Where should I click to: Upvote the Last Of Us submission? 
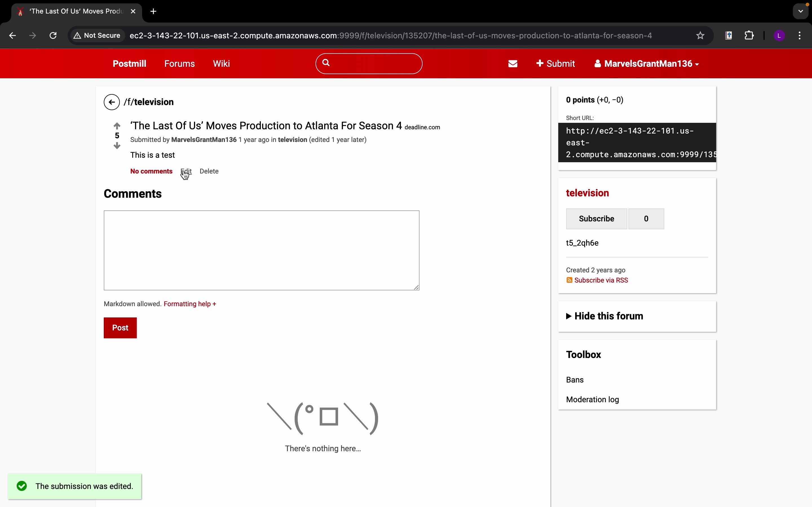pos(117,126)
